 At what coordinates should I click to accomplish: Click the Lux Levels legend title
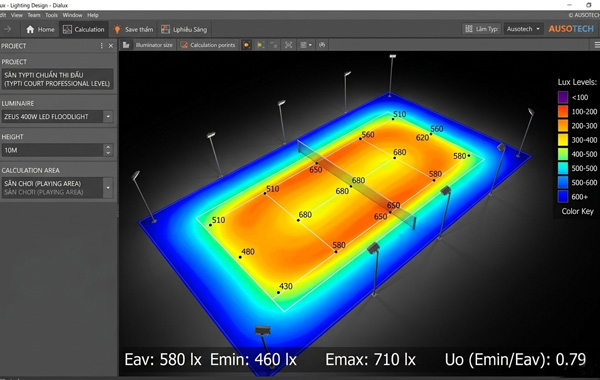pyautogui.click(x=577, y=82)
